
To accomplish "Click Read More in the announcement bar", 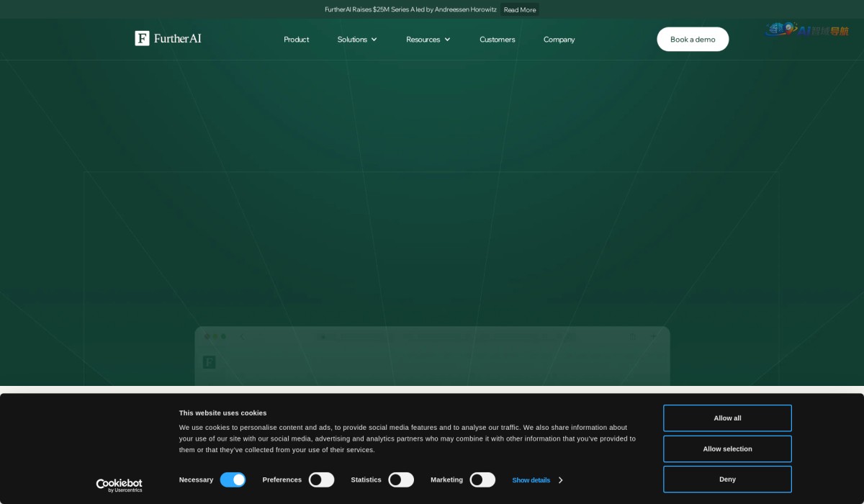I will pos(519,9).
